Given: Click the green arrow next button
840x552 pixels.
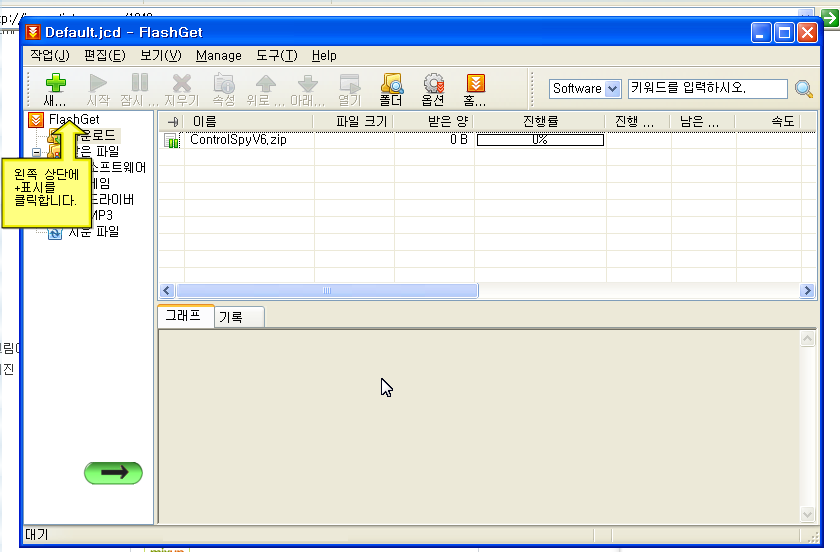Looking at the screenshot, I should point(113,473).
